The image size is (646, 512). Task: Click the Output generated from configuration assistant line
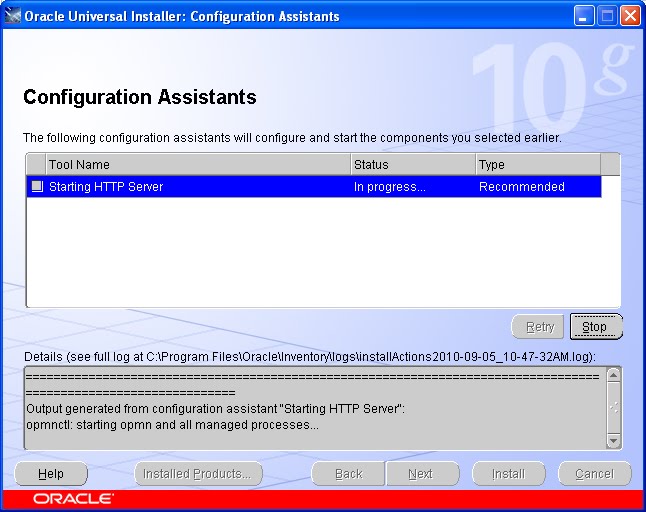tap(215, 409)
